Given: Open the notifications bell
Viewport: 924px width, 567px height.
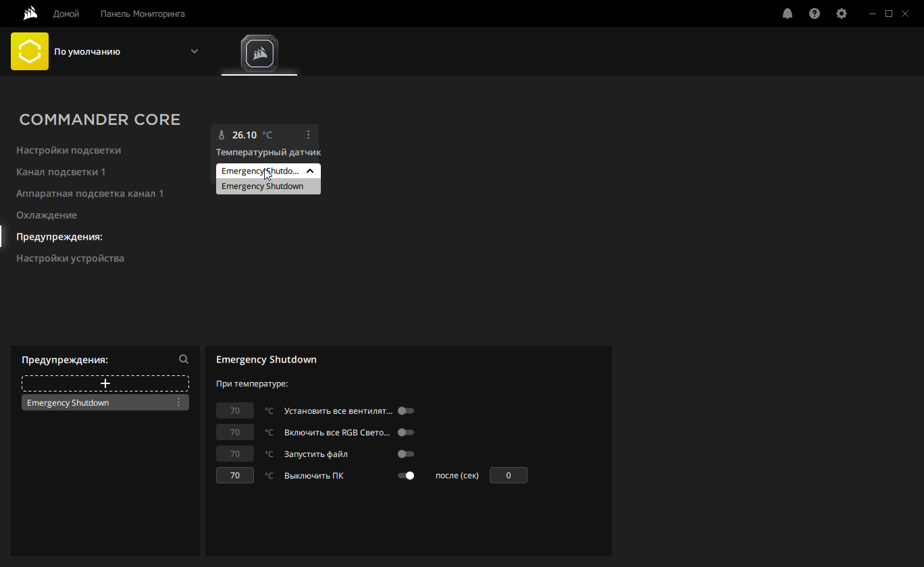Looking at the screenshot, I should coord(788,13).
